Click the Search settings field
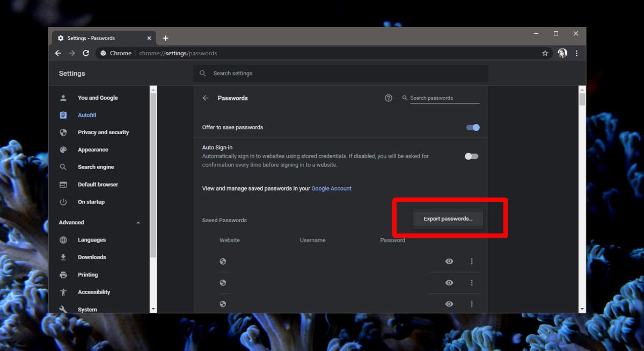The height and width of the screenshot is (351, 644). coord(341,74)
